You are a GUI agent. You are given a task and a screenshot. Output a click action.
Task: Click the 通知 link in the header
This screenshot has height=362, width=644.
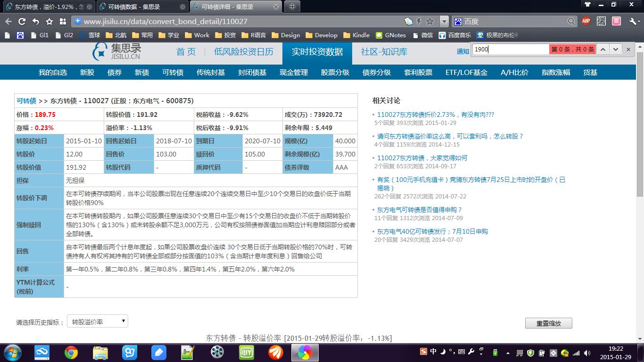[x=463, y=52]
